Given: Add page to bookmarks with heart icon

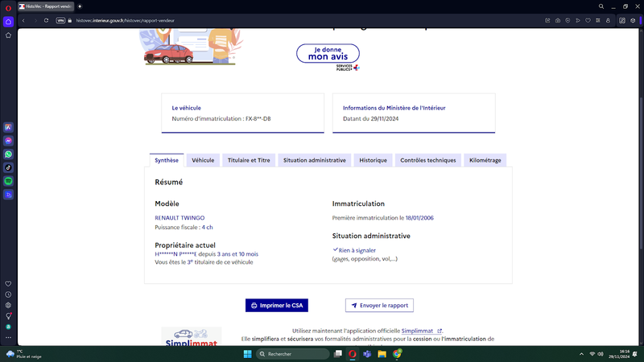Looking at the screenshot, I should [x=588, y=21].
